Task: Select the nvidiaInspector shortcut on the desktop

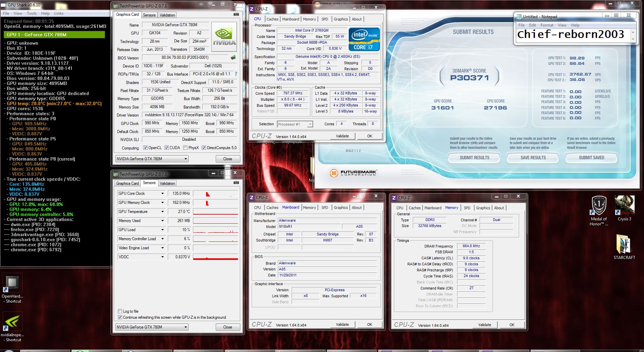Action: coord(12,327)
